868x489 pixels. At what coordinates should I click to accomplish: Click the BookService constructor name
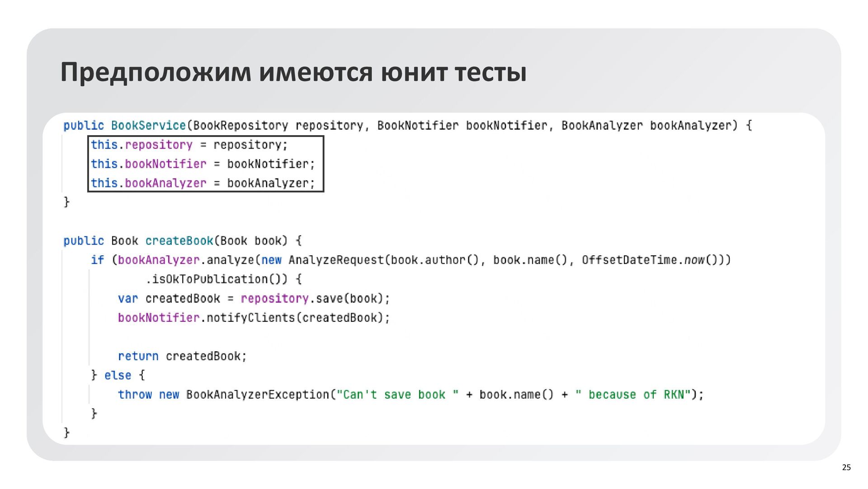tap(148, 125)
